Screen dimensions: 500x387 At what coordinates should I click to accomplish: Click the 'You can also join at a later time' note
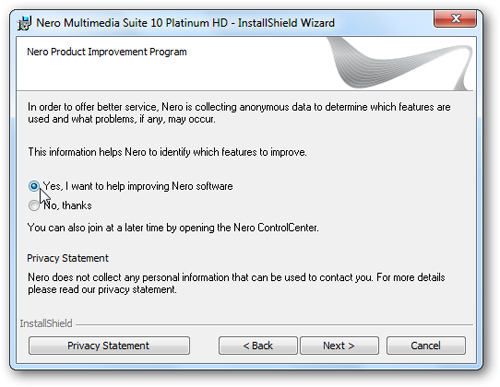point(173,228)
